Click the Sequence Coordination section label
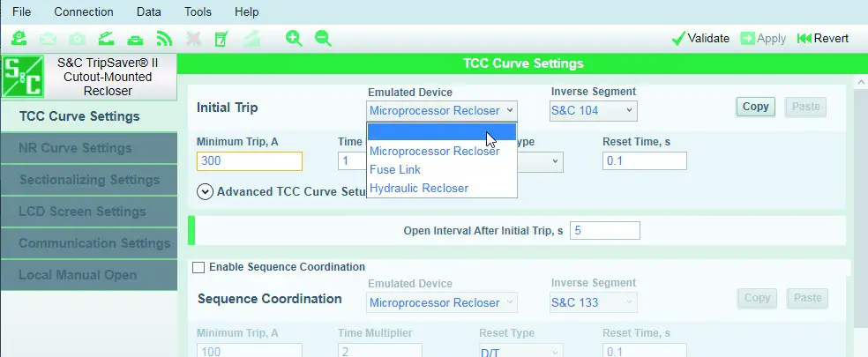868x357 pixels. click(270, 299)
